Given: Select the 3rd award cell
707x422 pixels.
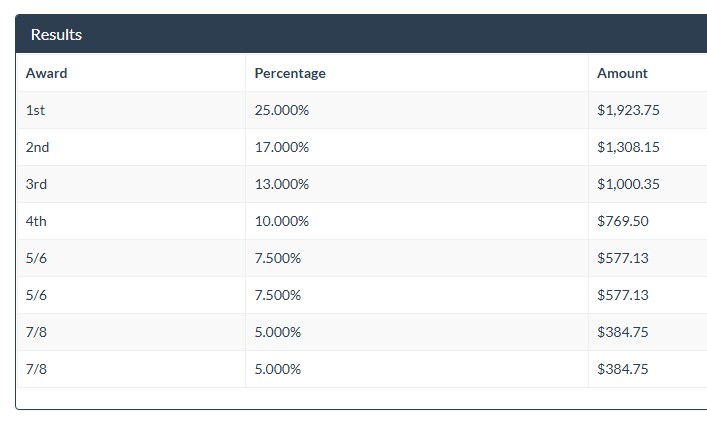Looking at the screenshot, I should point(37,184).
